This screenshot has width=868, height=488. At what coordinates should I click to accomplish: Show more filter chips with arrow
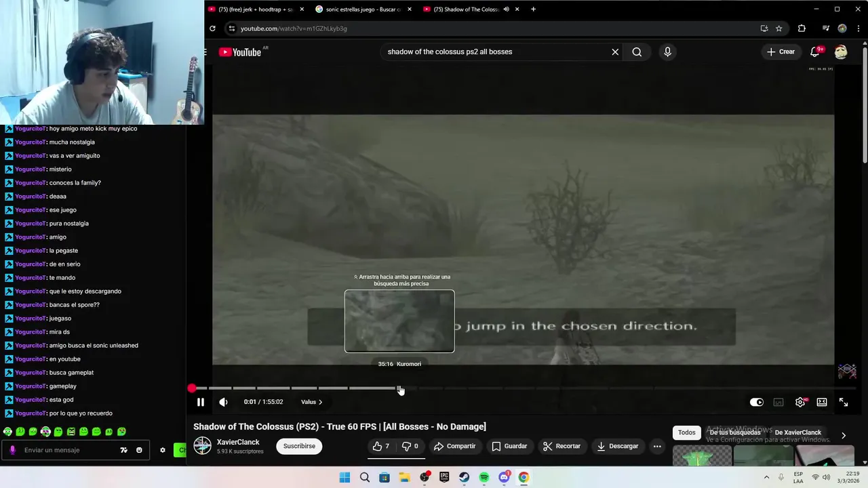844,435
